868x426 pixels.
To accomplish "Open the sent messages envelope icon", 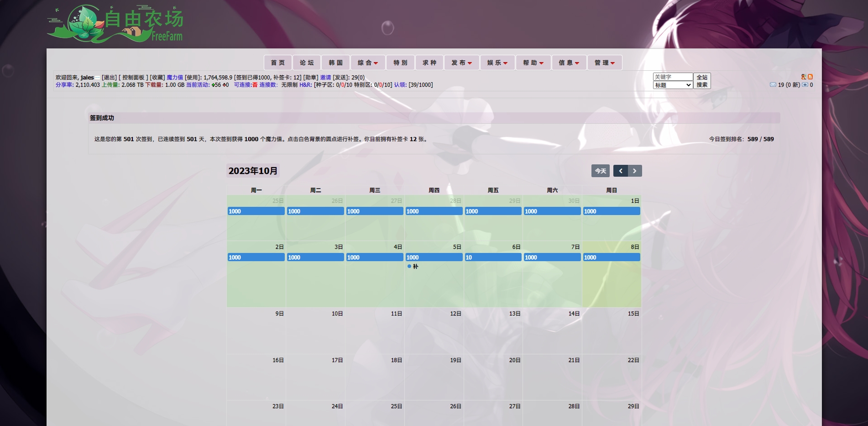I will 805,84.
